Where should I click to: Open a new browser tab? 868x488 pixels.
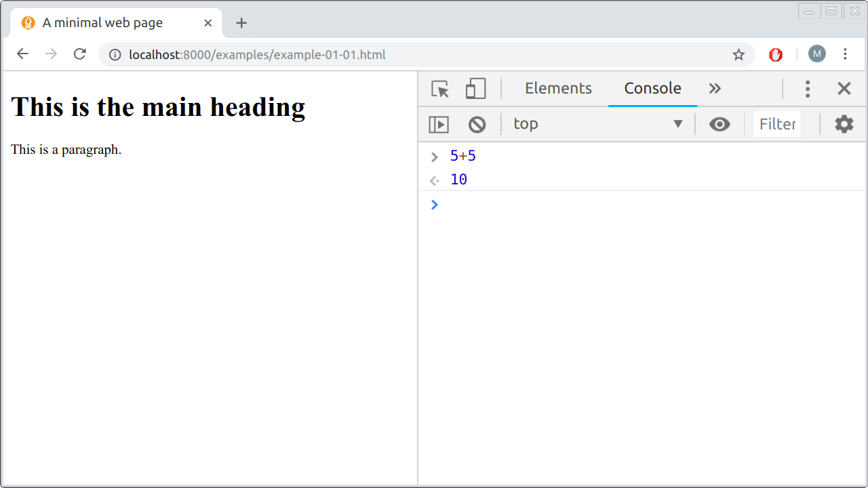point(241,23)
